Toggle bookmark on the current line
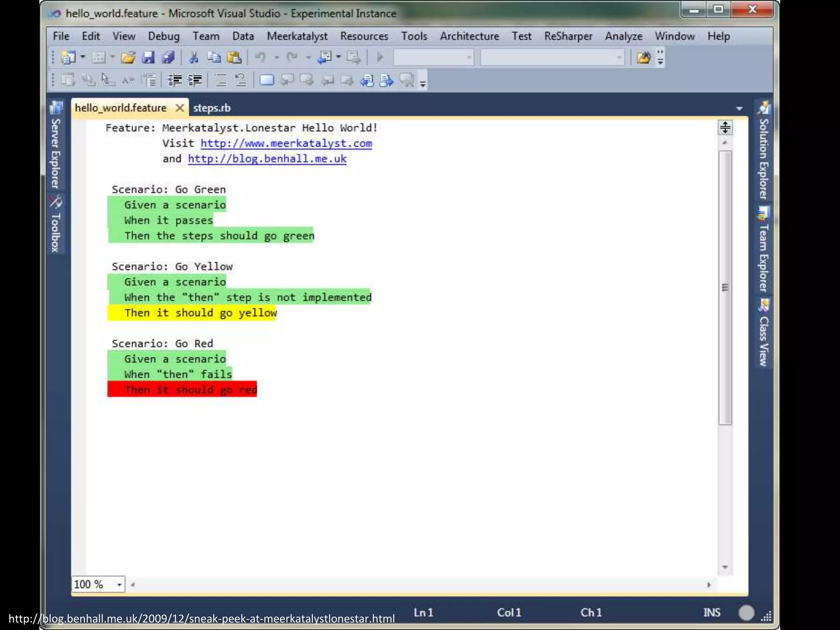The height and width of the screenshot is (630, 840). 267,80
